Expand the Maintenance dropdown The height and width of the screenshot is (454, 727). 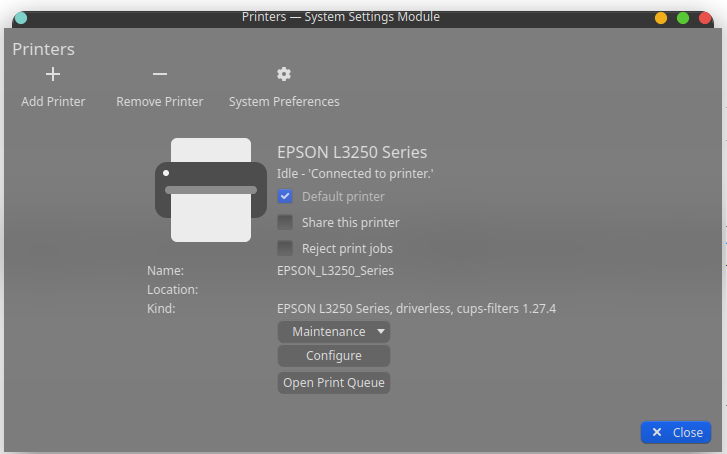click(x=334, y=332)
